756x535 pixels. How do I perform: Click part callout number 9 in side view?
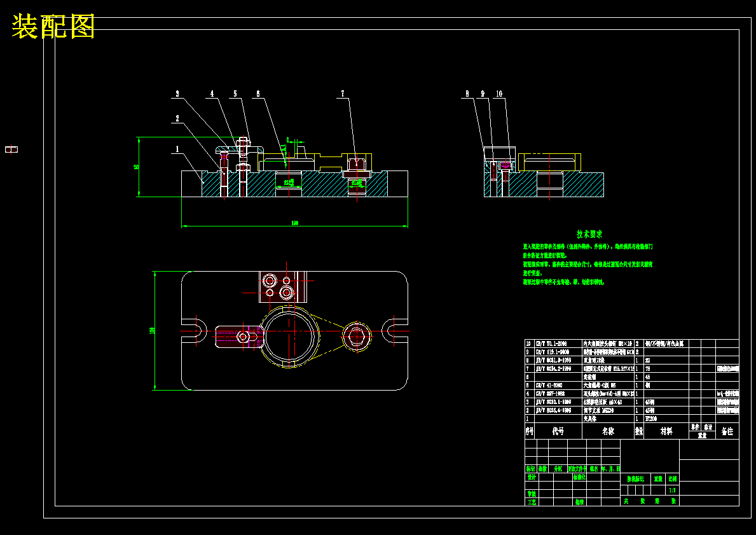(483, 94)
